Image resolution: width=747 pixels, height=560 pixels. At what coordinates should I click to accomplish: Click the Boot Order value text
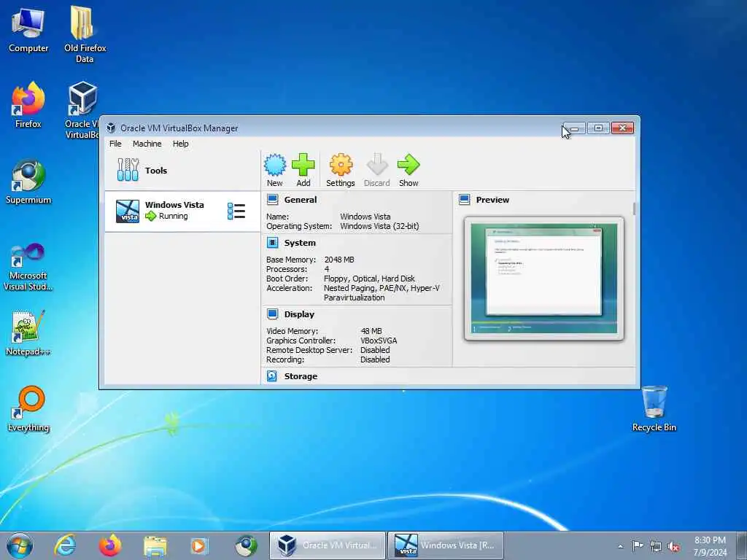coord(369,279)
